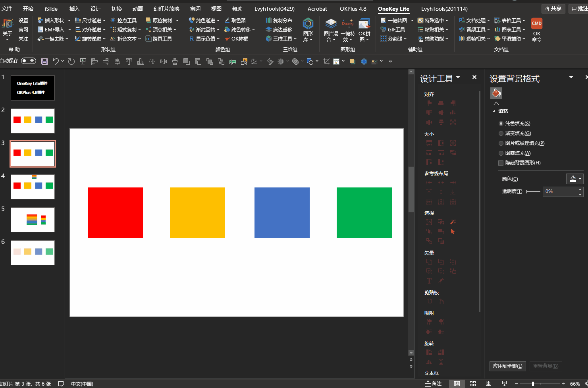
Task: Expand the 插入形状 dropdown
Action: pos(69,20)
